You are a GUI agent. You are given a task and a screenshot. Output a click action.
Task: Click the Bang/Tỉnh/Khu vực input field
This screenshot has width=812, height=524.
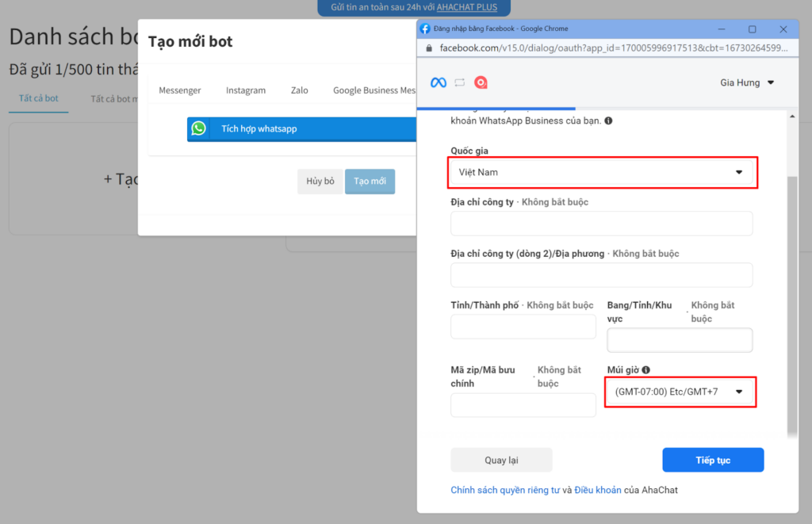coord(680,340)
